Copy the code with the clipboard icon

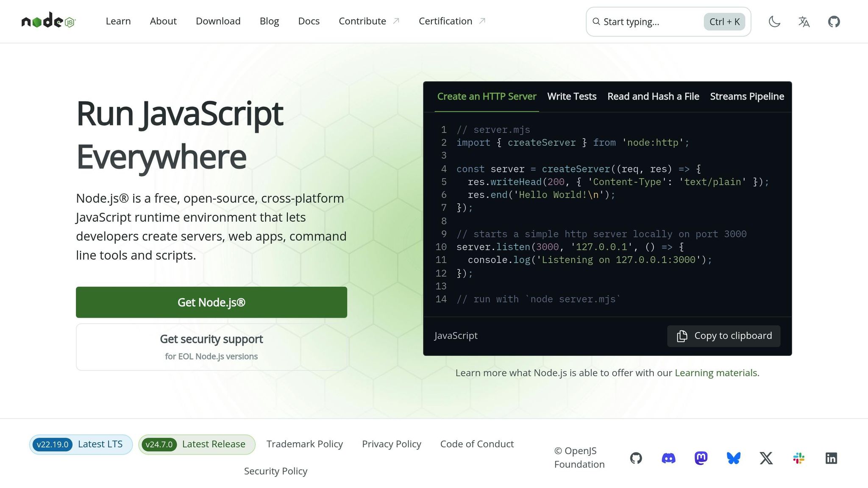click(723, 335)
